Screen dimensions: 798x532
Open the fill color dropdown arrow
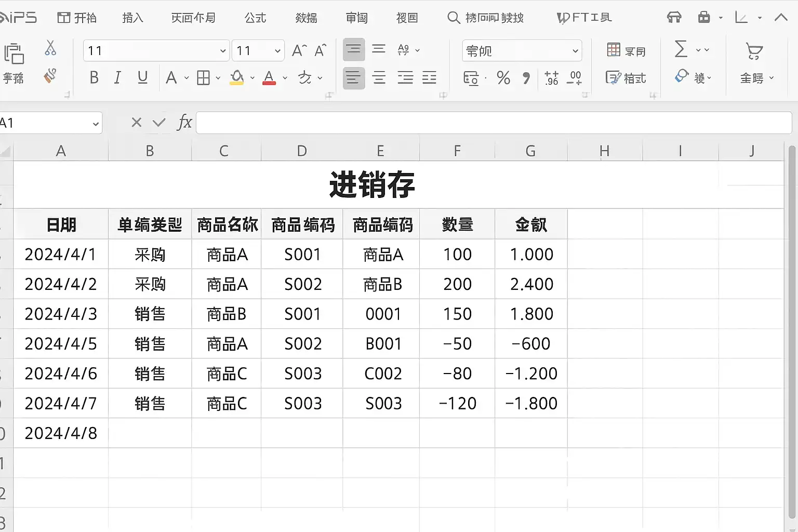coord(252,78)
